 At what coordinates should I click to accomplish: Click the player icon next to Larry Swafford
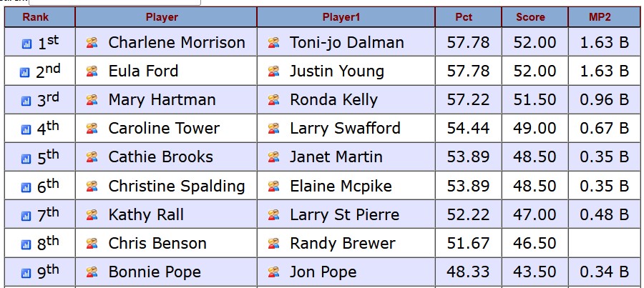[273, 129]
